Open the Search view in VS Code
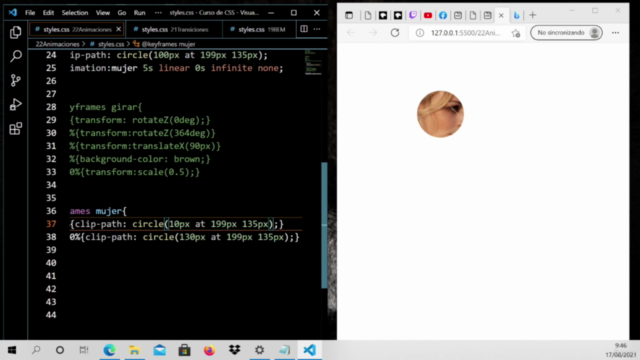The image size is (640, 360). click(16, 56)
